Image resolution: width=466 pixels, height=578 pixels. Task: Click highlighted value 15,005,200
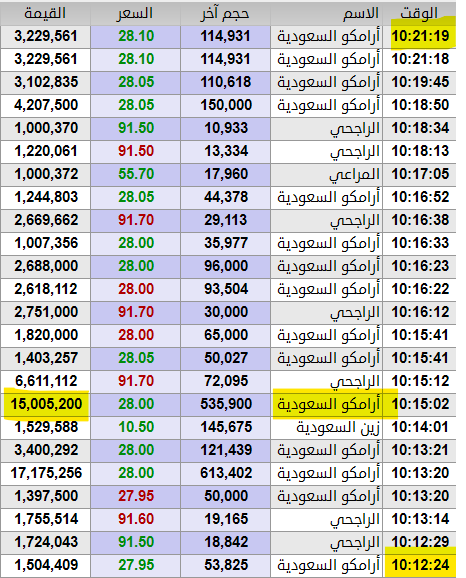pyautogui.click(x=45, y=404)
